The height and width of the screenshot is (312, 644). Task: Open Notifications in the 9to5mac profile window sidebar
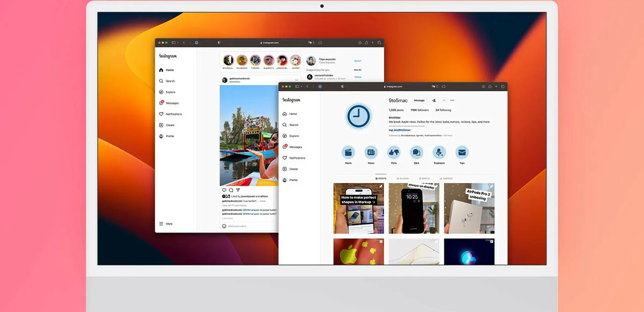[x=294, y=158]
